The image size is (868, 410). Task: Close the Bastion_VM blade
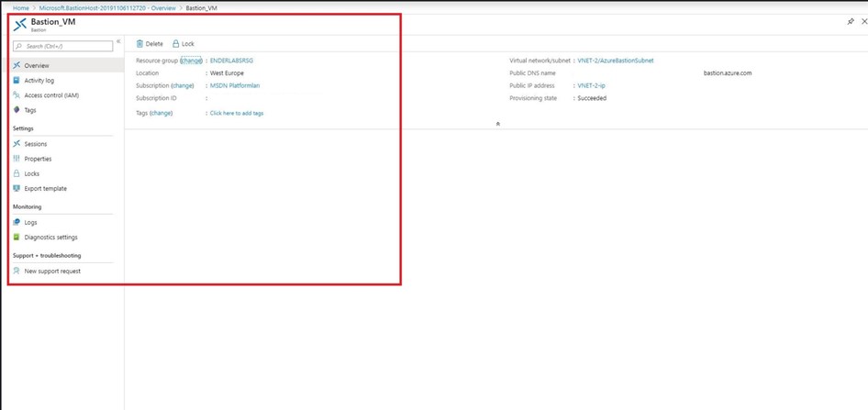(x=864, y=22)
